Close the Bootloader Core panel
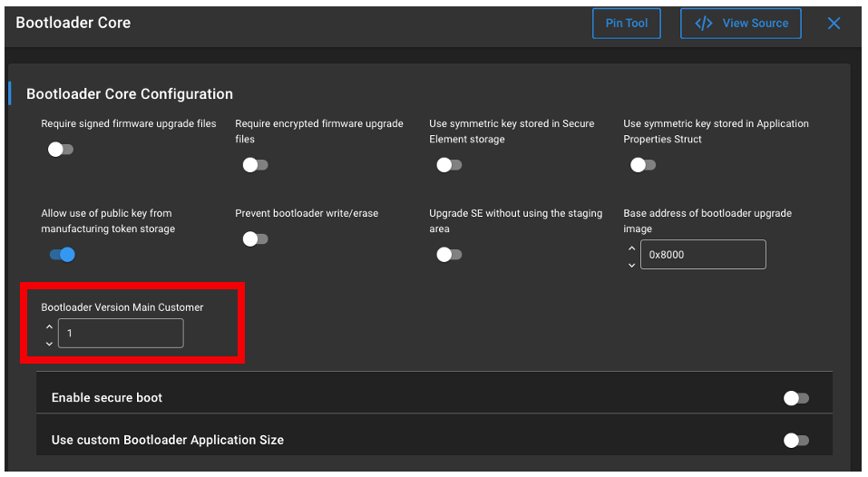The image size is (868, 477). 834,24
